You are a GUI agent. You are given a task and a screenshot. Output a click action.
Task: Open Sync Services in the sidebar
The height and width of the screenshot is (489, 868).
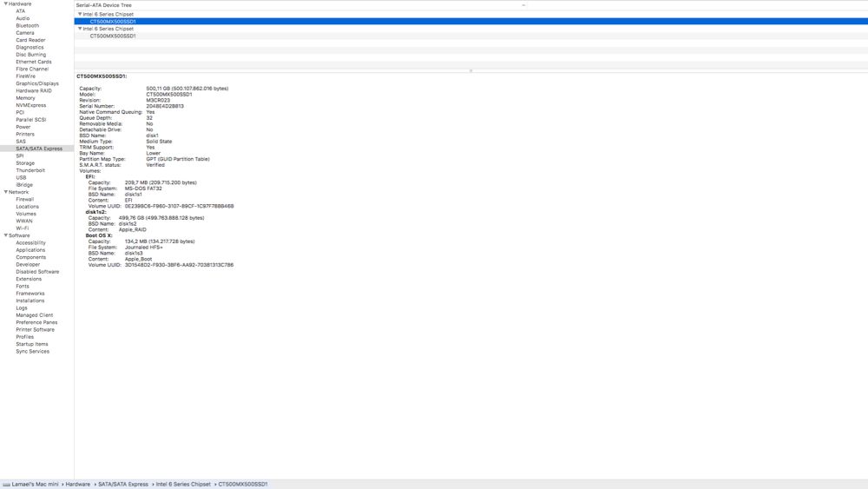(33, 351)
